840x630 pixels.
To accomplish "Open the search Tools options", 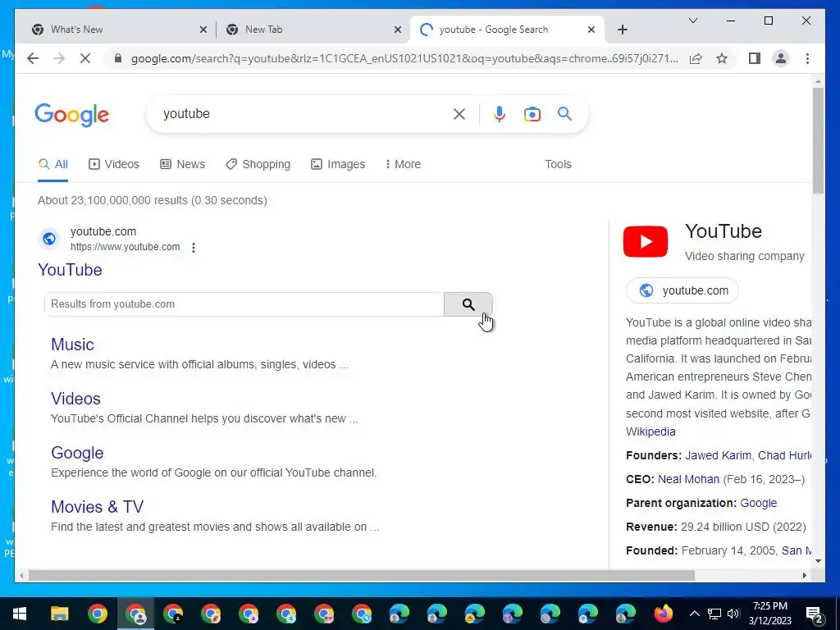I will [x=558, y=164].
